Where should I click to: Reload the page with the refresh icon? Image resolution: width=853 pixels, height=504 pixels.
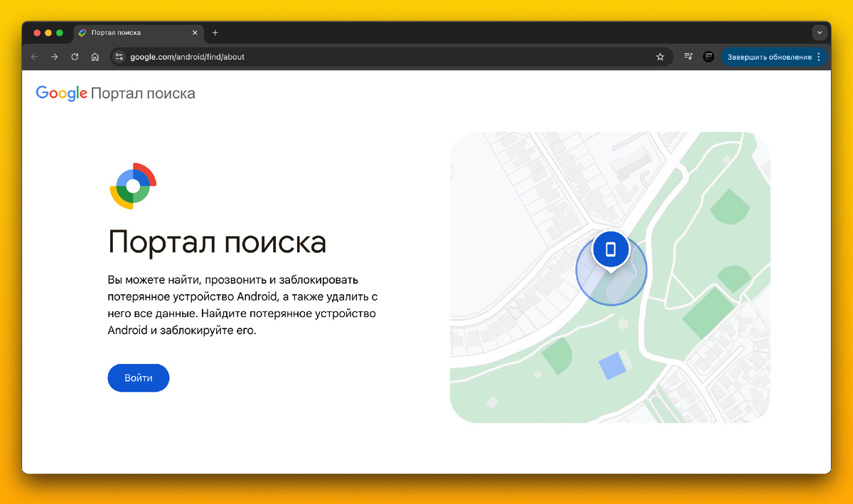(x=75, y=57)
